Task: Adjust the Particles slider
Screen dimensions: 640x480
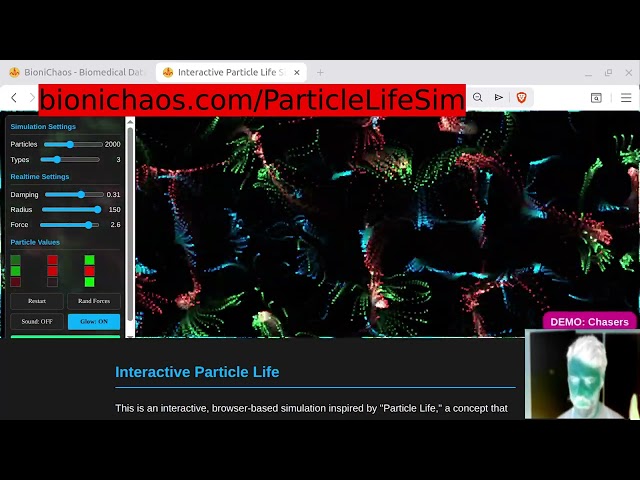Action: 73,144
